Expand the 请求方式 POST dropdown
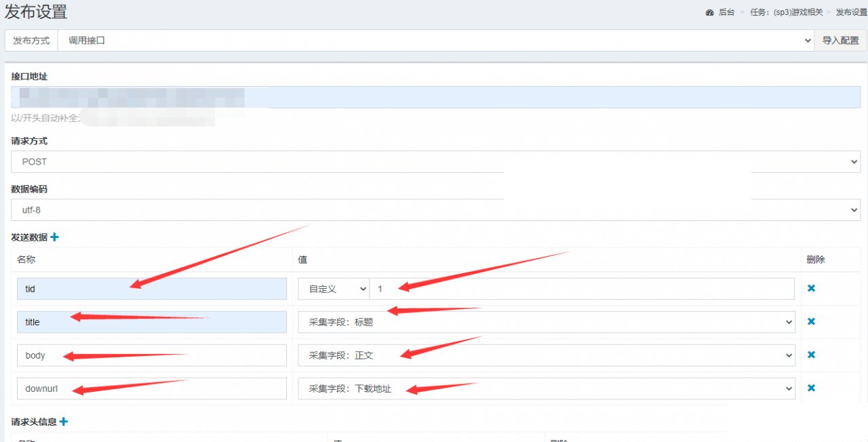 (x=435, y=162)
